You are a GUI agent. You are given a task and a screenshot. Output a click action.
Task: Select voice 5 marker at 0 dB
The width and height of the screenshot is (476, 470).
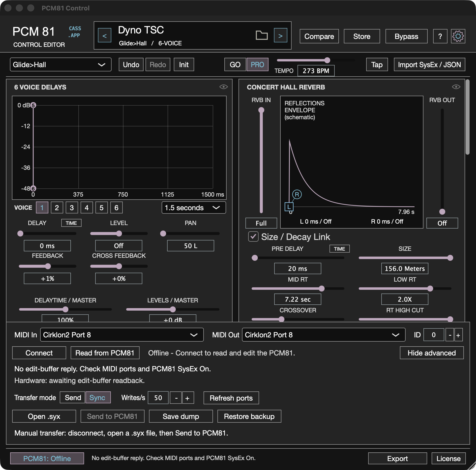[x=33, y=105]
